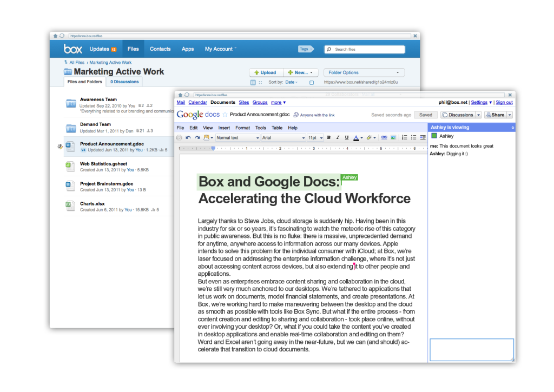Screen dimensions: 554x392
Task: Click the insert link icon
Action: pos(384,137)
